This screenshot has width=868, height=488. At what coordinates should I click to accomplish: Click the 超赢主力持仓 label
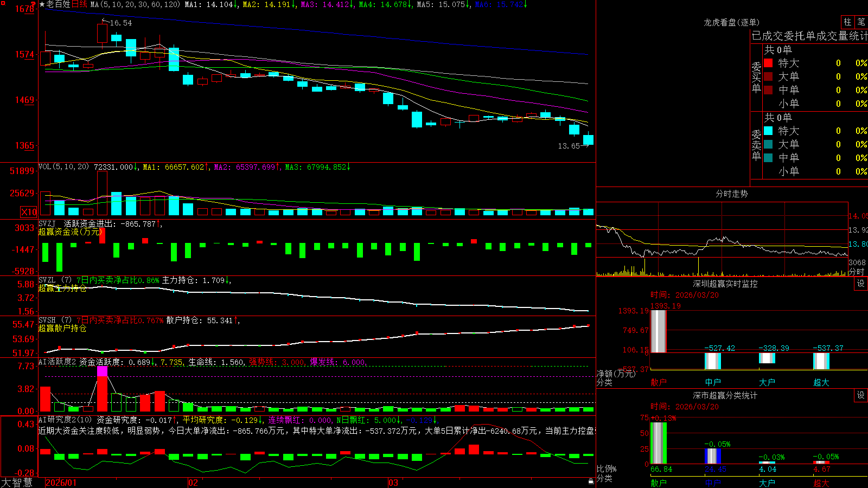(62, 288)
